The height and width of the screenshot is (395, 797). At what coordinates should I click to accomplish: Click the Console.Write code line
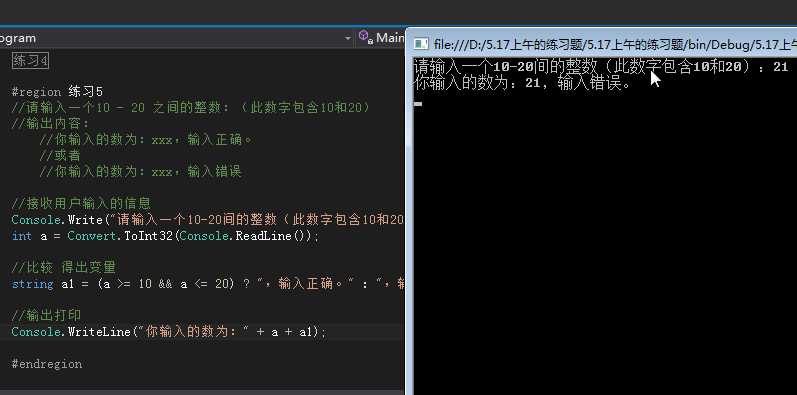[207, 220]
